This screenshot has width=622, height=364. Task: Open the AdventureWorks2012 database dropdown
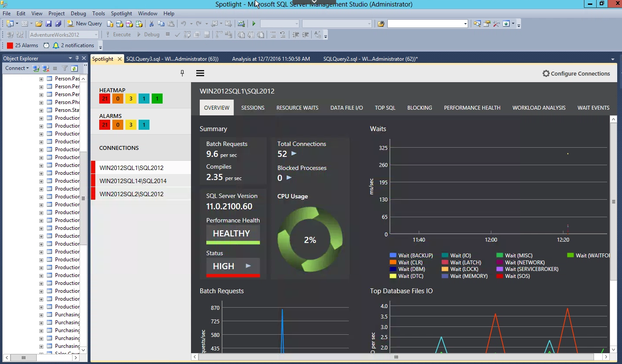pos(96,35)
